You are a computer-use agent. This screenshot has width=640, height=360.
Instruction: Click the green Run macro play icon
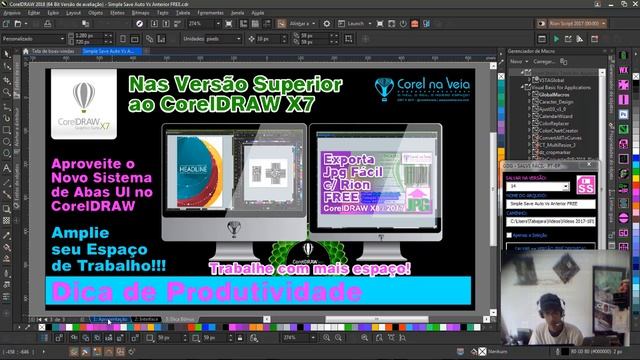click(x=556, y=39)
